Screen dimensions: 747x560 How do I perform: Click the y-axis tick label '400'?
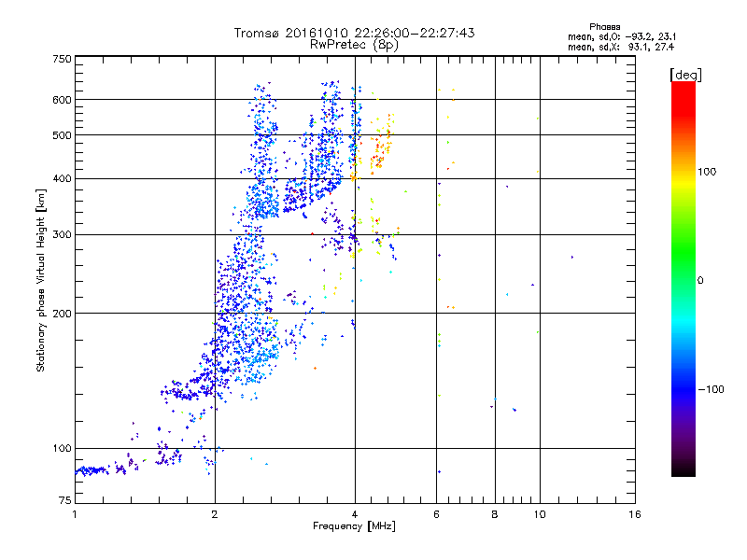62,178
